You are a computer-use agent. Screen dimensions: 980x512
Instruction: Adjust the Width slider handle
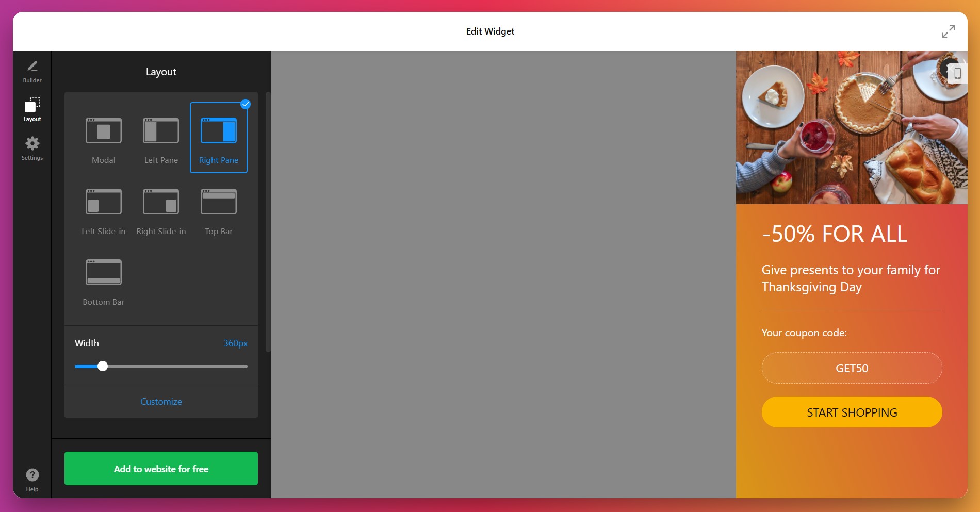click(x=102, y=366)
